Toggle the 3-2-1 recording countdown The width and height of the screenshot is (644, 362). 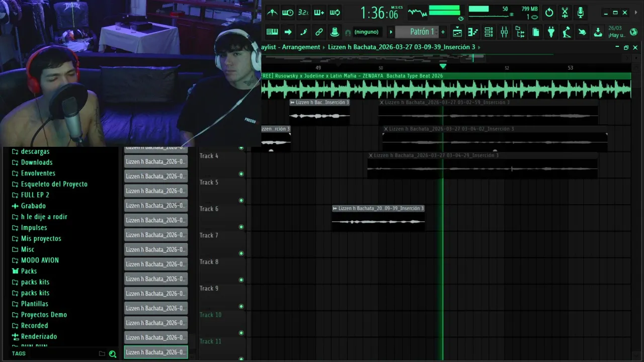[303, 12]
